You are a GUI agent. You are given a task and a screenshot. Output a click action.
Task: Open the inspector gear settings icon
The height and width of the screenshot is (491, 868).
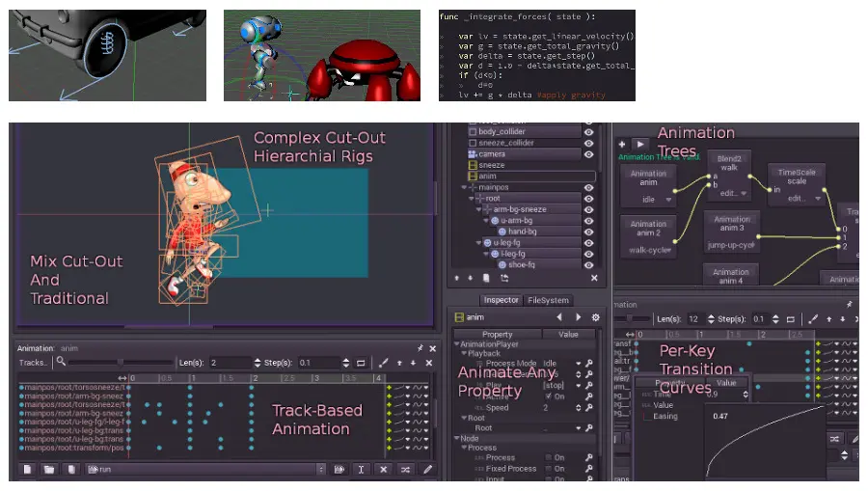[595, 317]
